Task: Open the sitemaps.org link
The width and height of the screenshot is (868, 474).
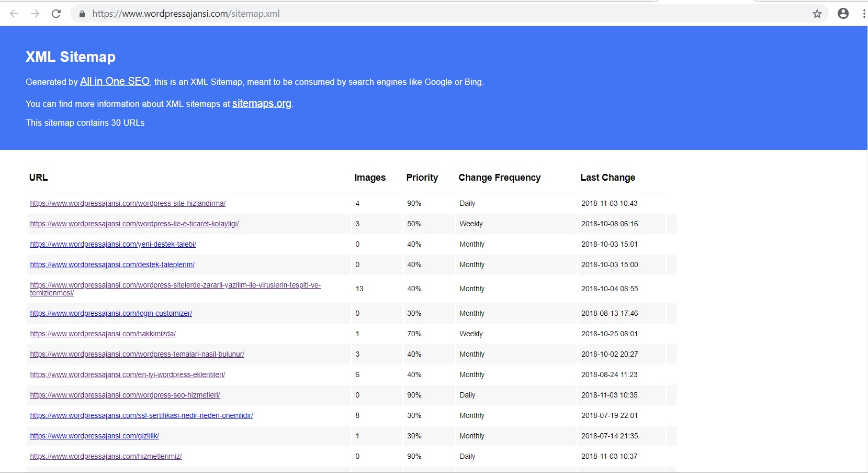Action: coord(262,103)
